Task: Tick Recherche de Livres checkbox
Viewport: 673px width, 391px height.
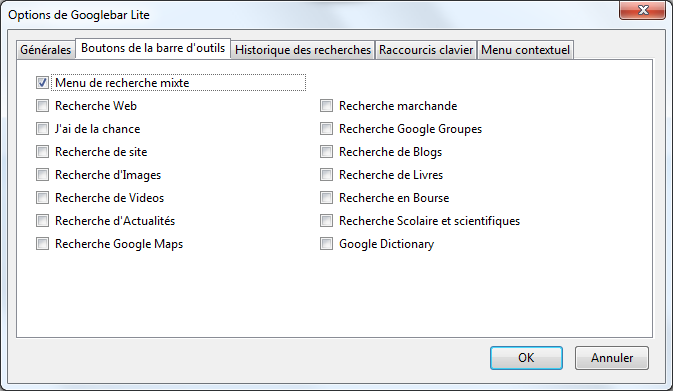Action: (326, 175)
